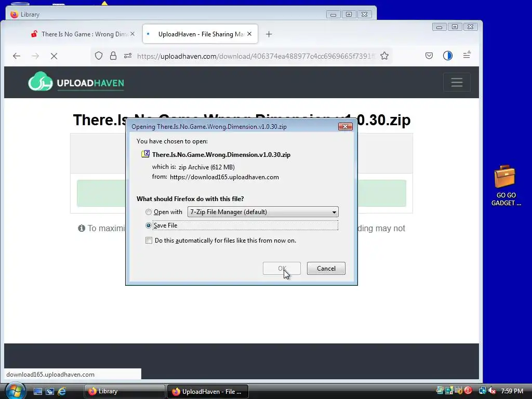
Task: Click the Windows Start orb
Action: 15,391
